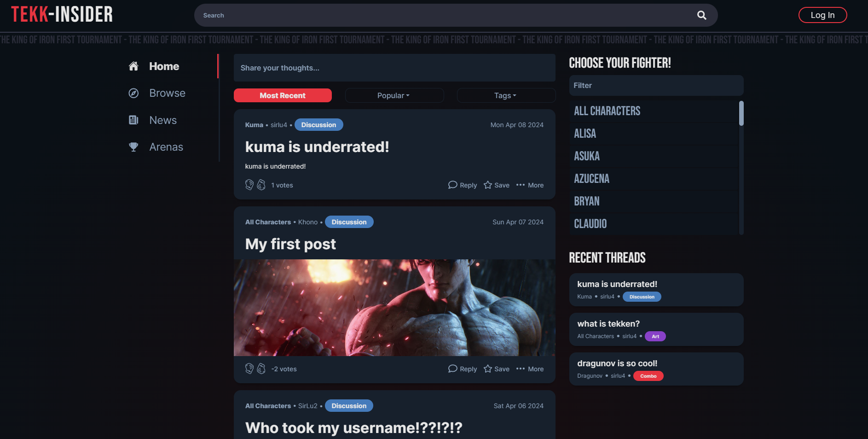Click Discussion tag on 'My first post'
Viewport: 868px width, 439px height.
[349, 222]
